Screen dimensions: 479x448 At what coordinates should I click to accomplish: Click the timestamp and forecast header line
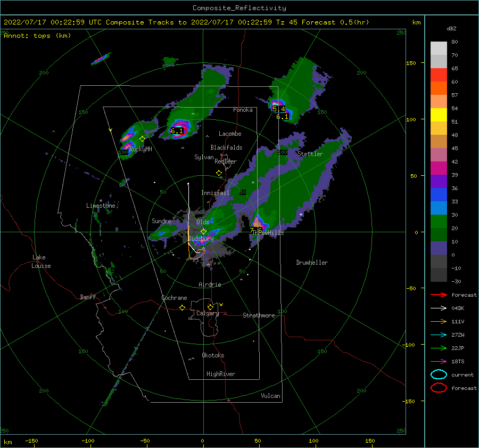pos(186,22)
